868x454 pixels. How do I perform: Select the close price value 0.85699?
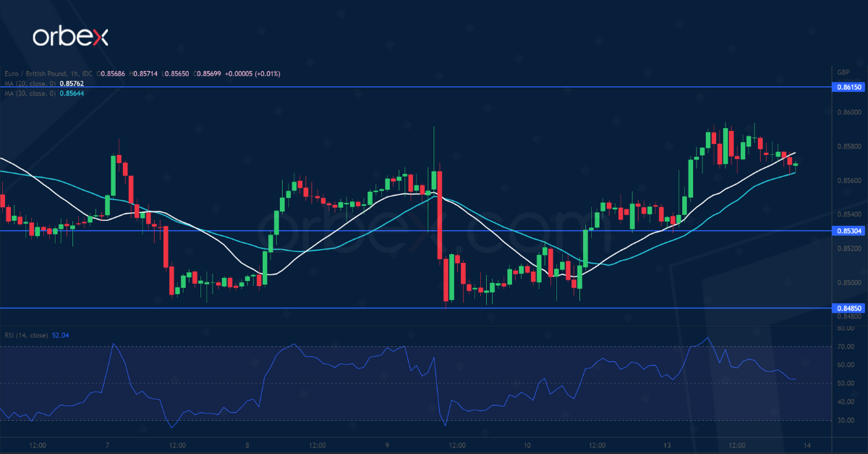click(210, 74)
